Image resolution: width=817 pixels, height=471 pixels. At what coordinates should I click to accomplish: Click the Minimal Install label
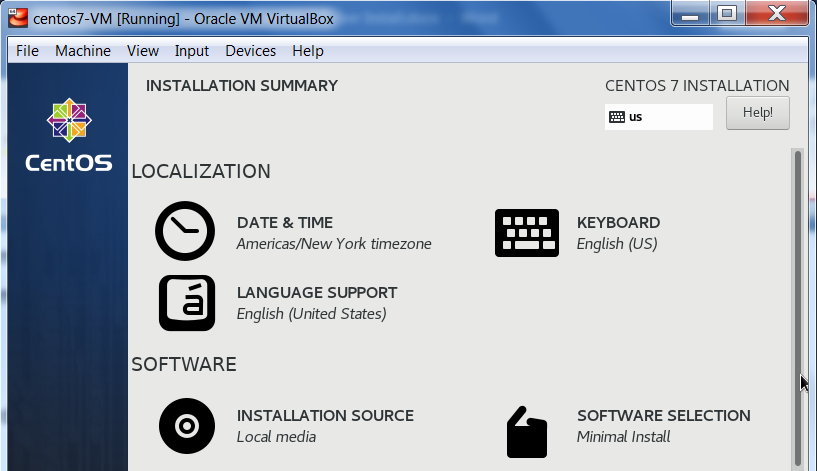click(x=623, y=437)
